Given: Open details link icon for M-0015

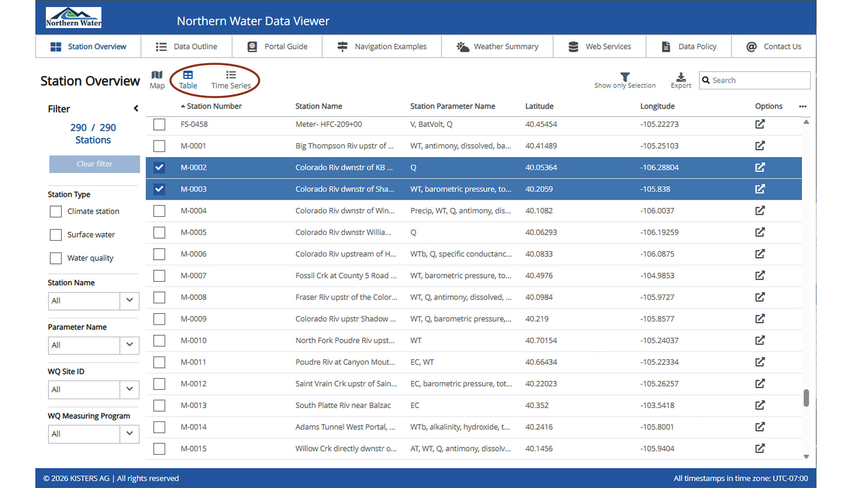Looking at the screenshot, I should pyautogui.click(x=760, y=449).
